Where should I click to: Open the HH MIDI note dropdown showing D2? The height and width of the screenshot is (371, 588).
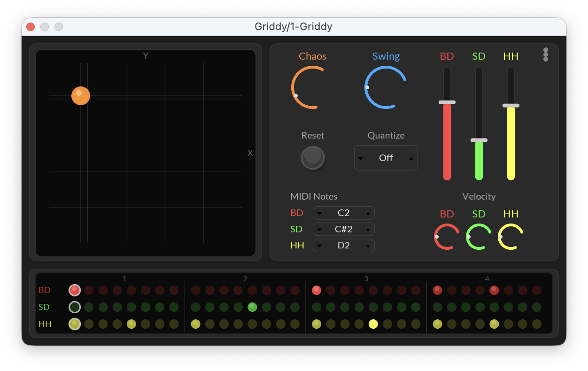click(343, 245)
